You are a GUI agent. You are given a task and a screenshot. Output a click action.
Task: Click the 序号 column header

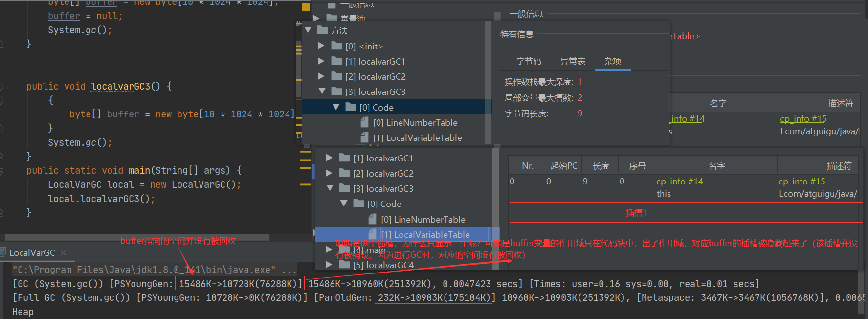(x=637, y=166)
